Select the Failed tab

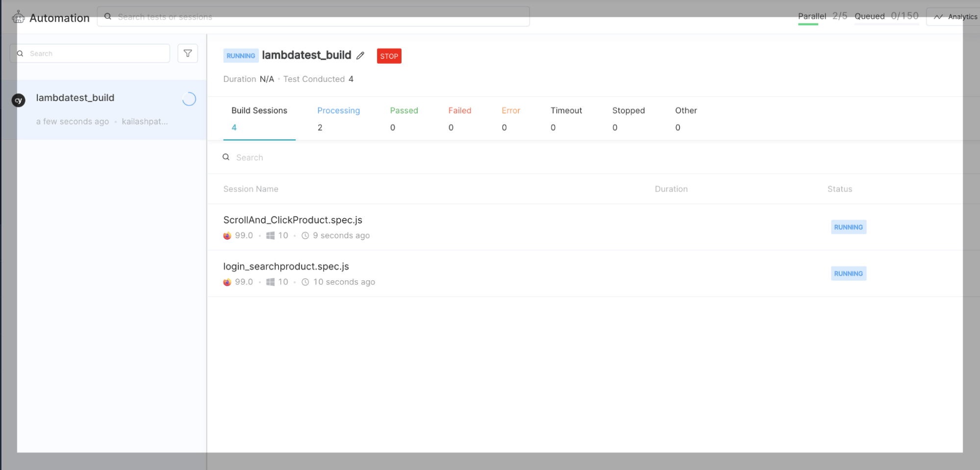pyautogui.click(x=459, y=119)
